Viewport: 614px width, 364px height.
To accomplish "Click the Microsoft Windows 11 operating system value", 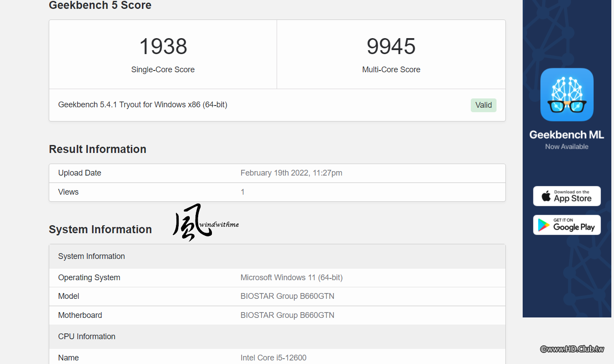I will 292,278.
